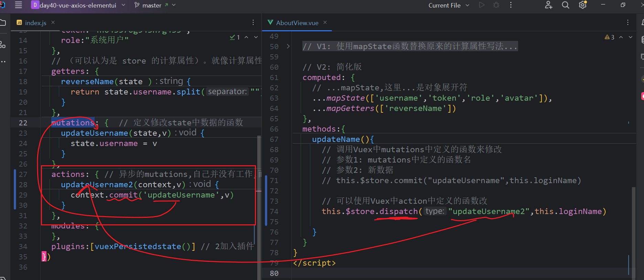Open the Current File run configuration dropdown

449,5
